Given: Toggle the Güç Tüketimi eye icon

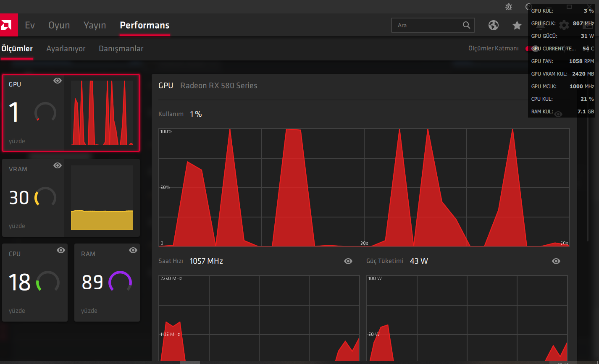Looking at the screenshot, I should (556, 261).
